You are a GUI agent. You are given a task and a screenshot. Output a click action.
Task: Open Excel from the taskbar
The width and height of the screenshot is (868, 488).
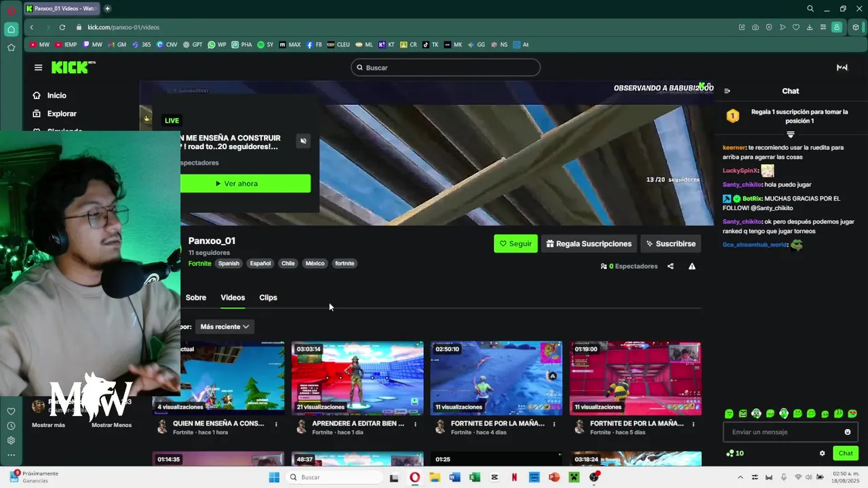pos(475,477)
